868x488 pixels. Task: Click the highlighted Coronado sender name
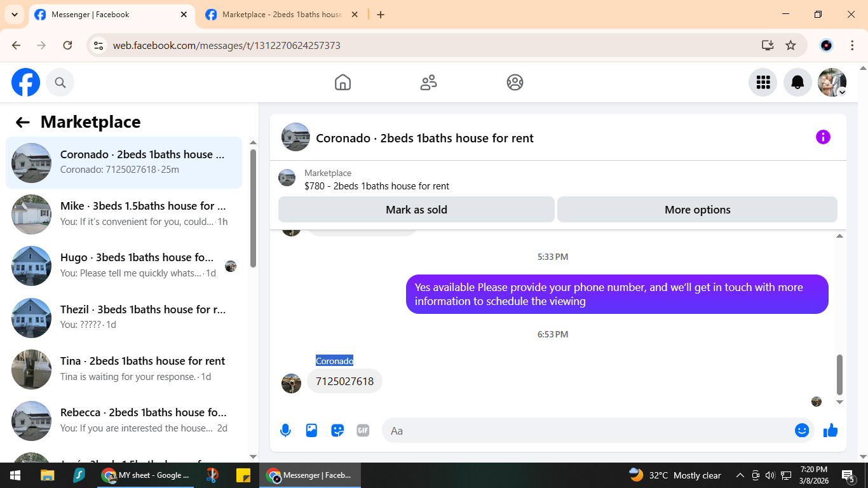334,361
